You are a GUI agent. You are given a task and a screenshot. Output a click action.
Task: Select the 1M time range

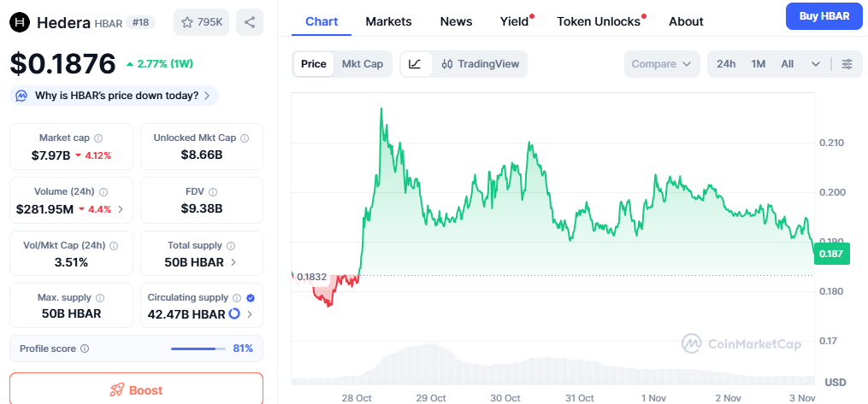click(x=758, y=64)
